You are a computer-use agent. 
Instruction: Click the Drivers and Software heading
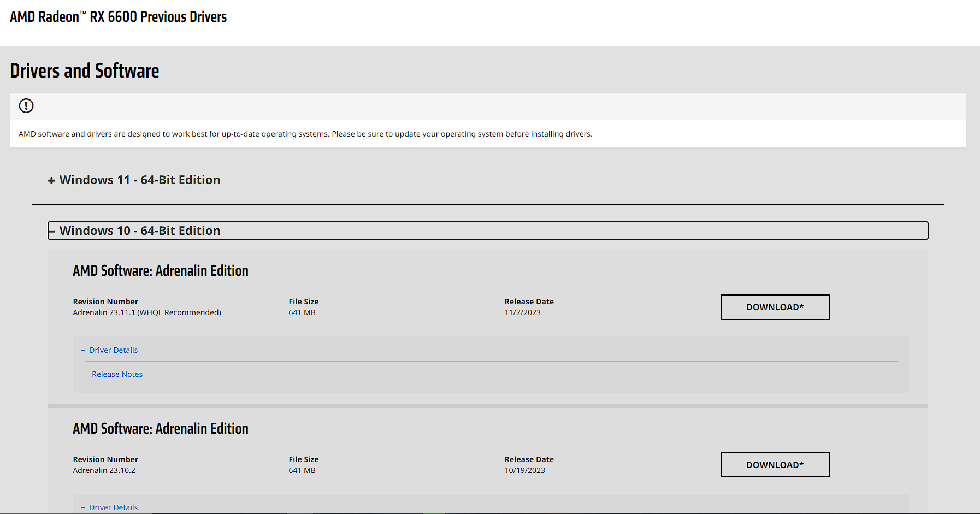coord(85,71)
